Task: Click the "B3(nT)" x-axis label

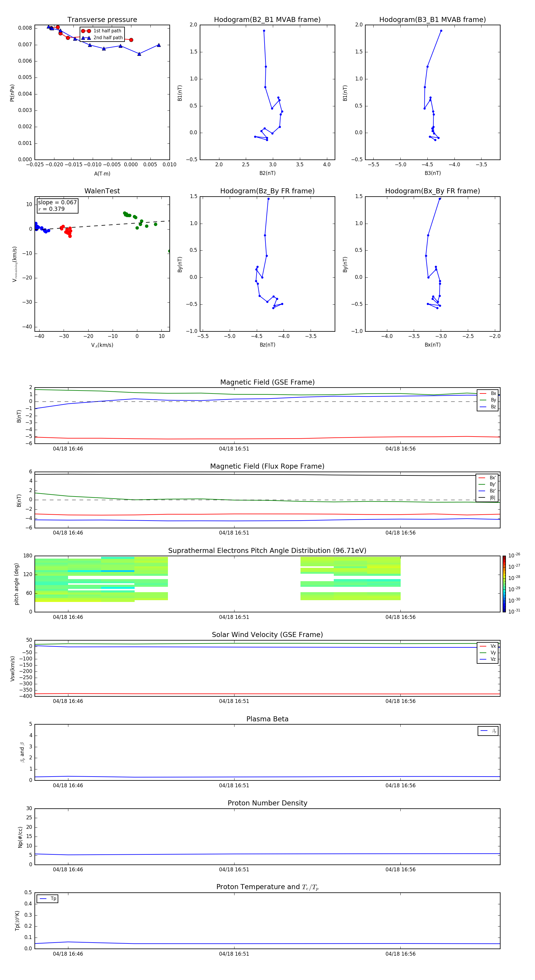Action: pos(432,173)
